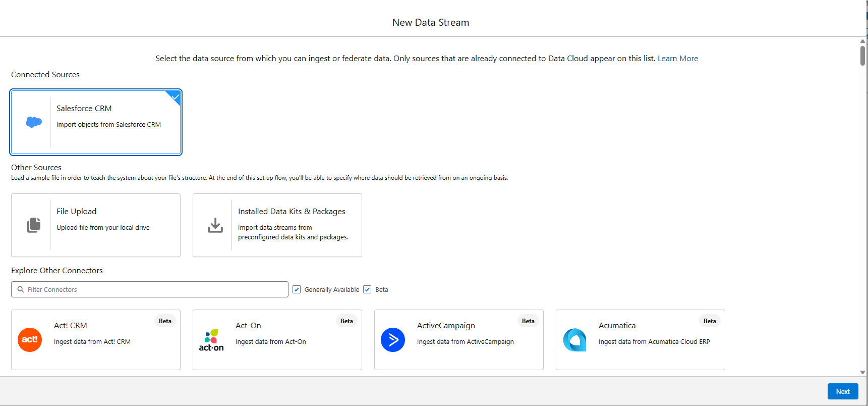Click the scrollbar up arrow
Viewport: 868px width, 406px height.
point(862,41)
